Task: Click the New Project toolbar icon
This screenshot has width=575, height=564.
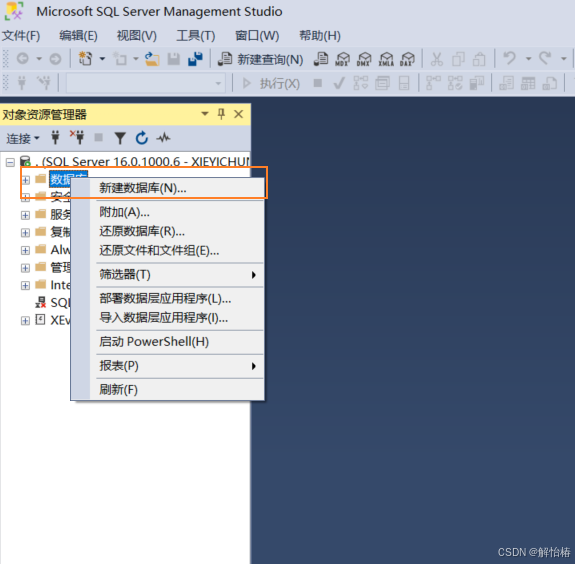Action: (x=85, y=59)
